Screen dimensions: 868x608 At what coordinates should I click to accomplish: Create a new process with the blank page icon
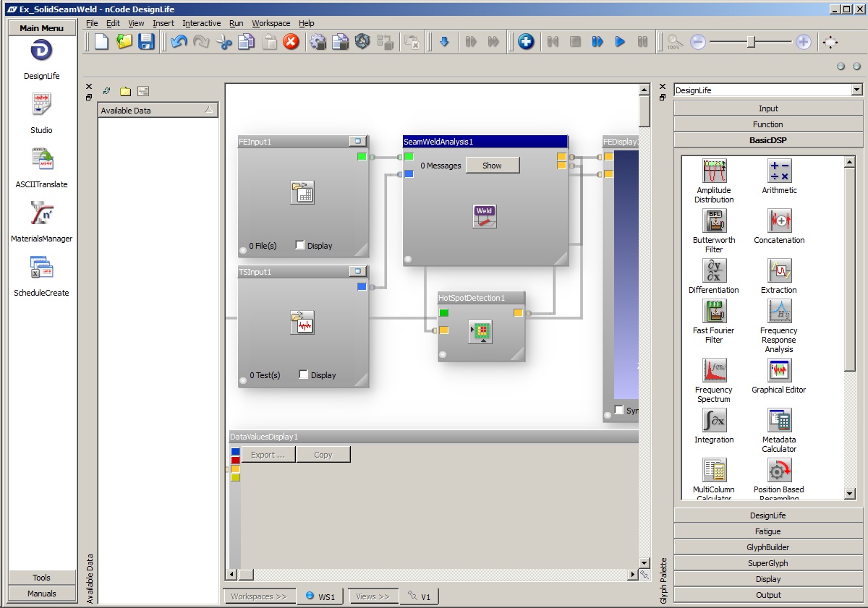(x=102, y=42)
